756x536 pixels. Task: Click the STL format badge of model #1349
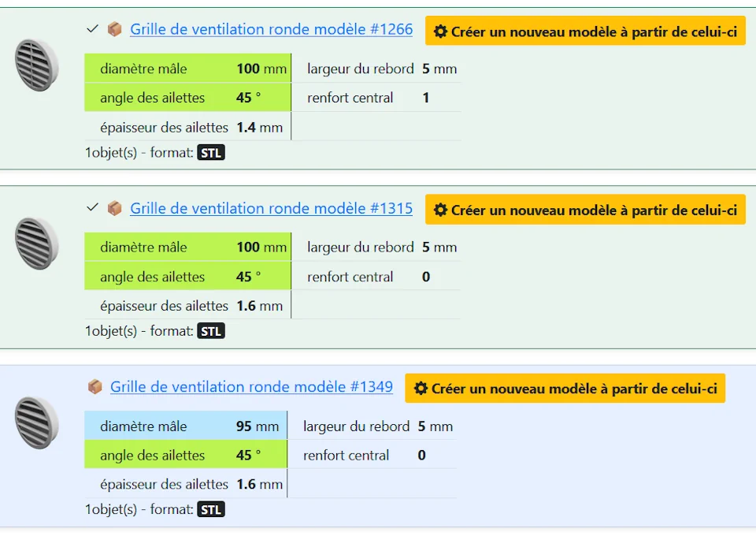(211, 510)
